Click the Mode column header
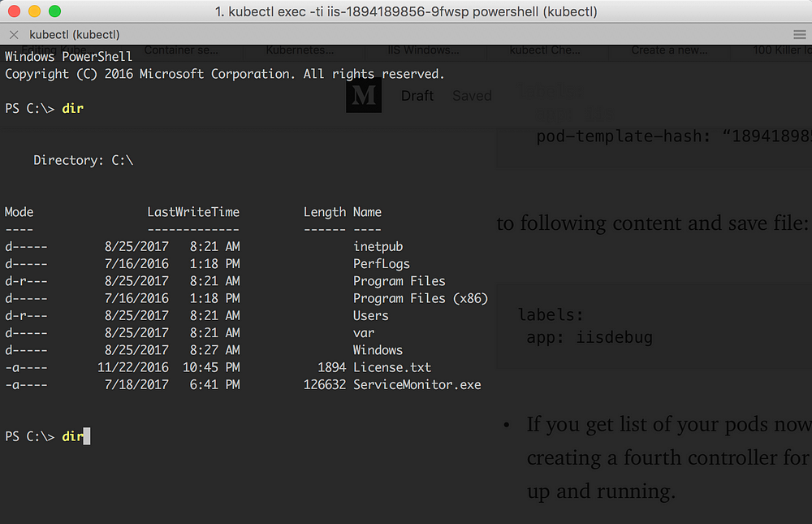 (x=19, y=212)
